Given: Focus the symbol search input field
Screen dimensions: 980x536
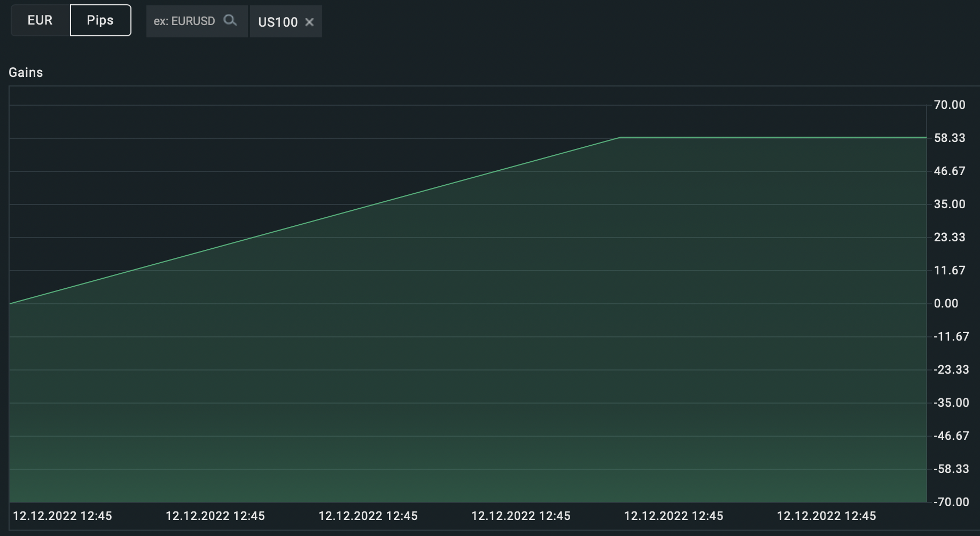Looking at the screenshot, I should [197, 21].
